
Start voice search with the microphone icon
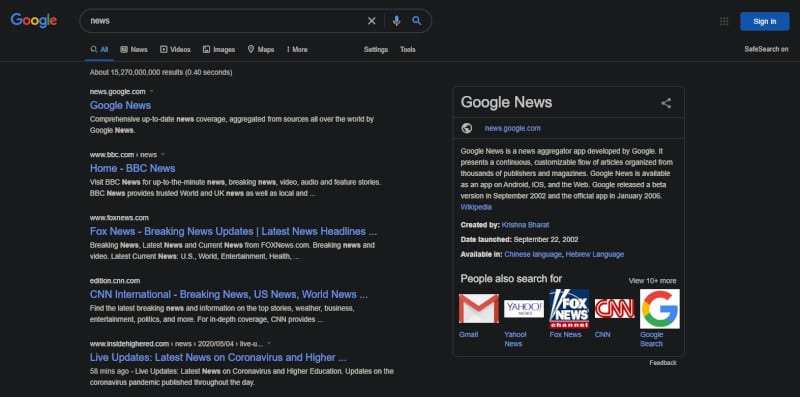[x=396, y=21]
